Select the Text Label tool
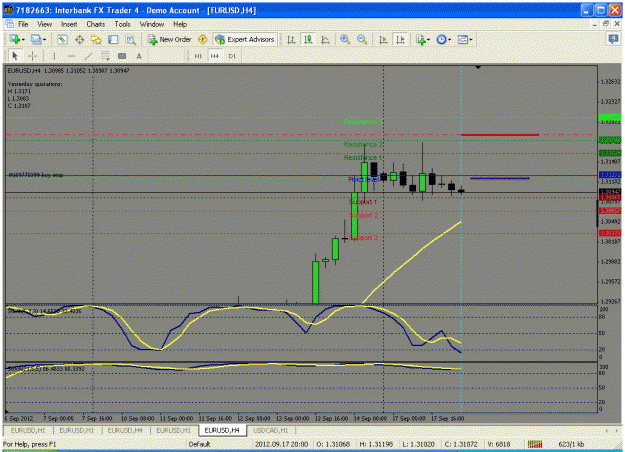This screenshot has height=452, width=625. point(122,56)
